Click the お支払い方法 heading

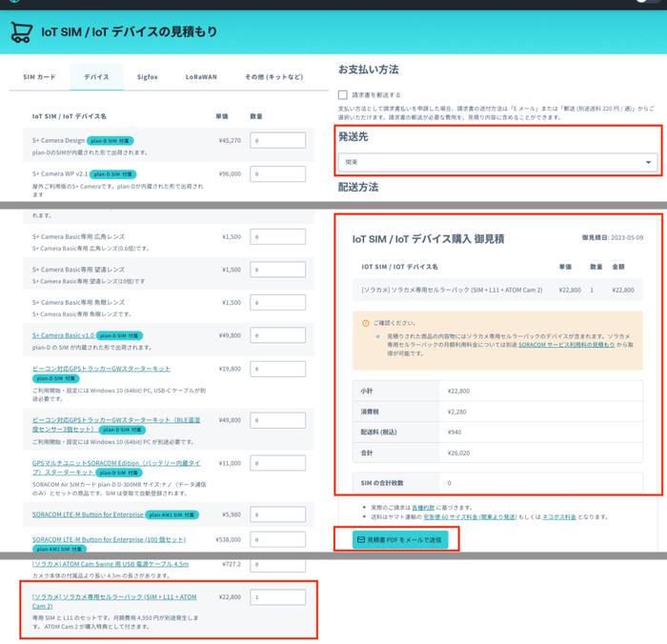click(369, 70)
